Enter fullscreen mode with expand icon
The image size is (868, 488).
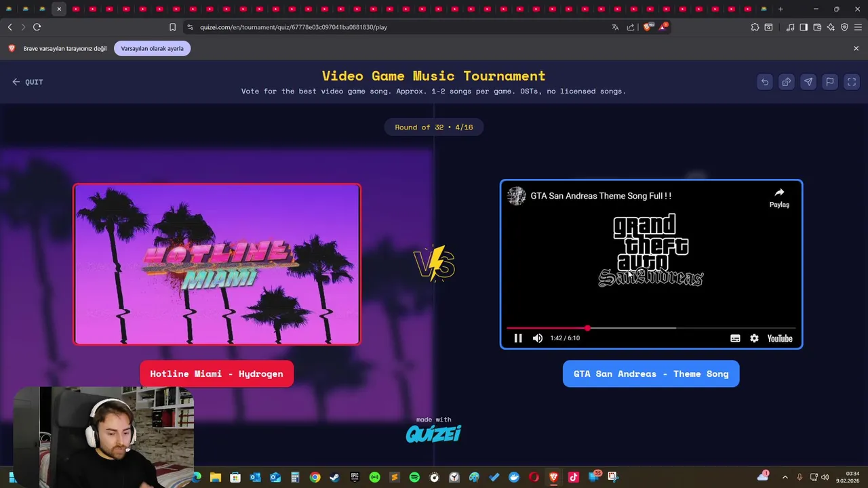coord(852,82)
